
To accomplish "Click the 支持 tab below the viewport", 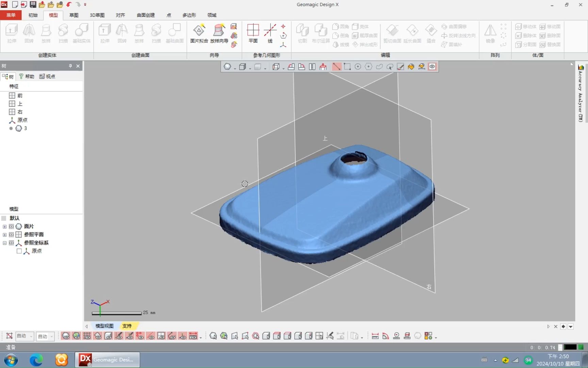I will click(x=127, y=326).
